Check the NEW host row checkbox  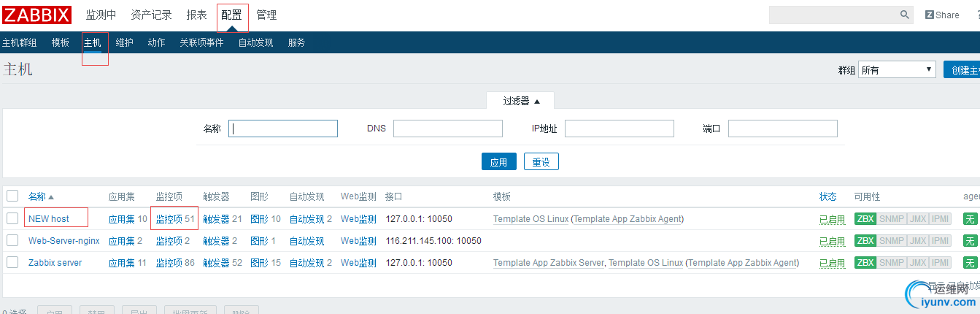[12, 218]
